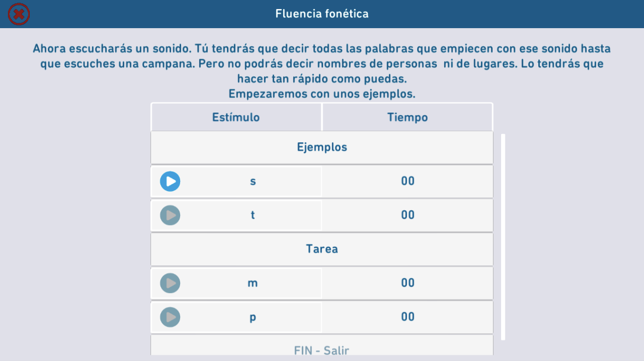Select the 'm' stimulus letter cell

(253, 283)
